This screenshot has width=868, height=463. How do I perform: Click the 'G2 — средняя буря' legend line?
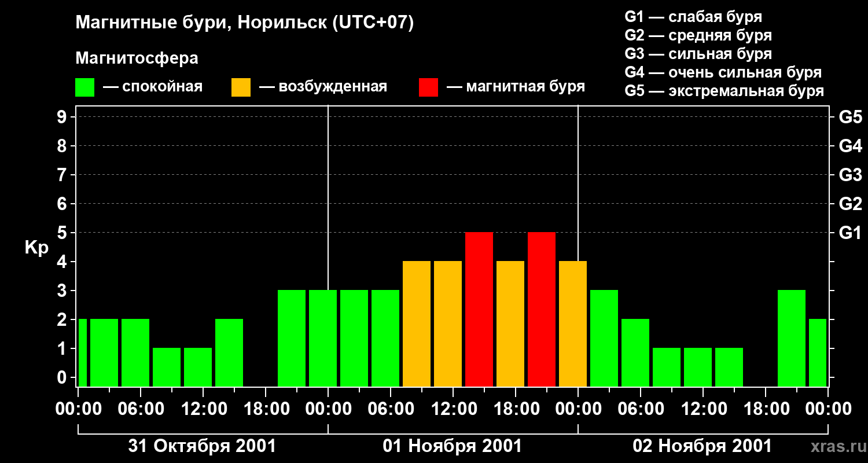(x=698, y=35)
